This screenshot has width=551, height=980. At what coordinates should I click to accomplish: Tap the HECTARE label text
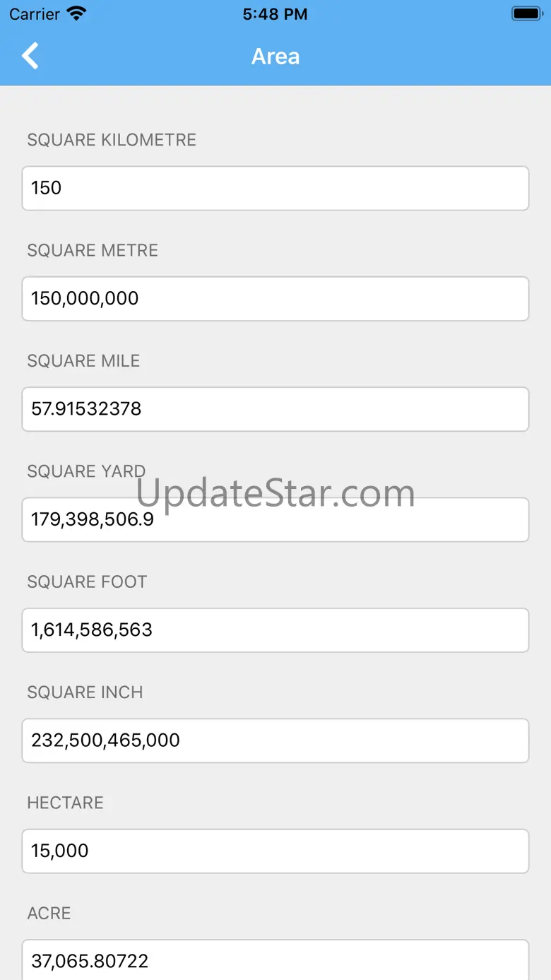(x=65, y=803)
